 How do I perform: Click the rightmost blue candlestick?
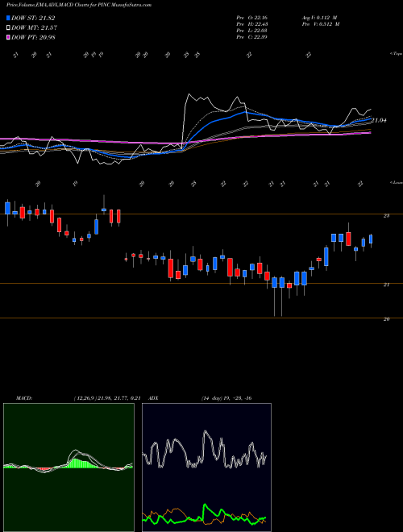(371, 239)
